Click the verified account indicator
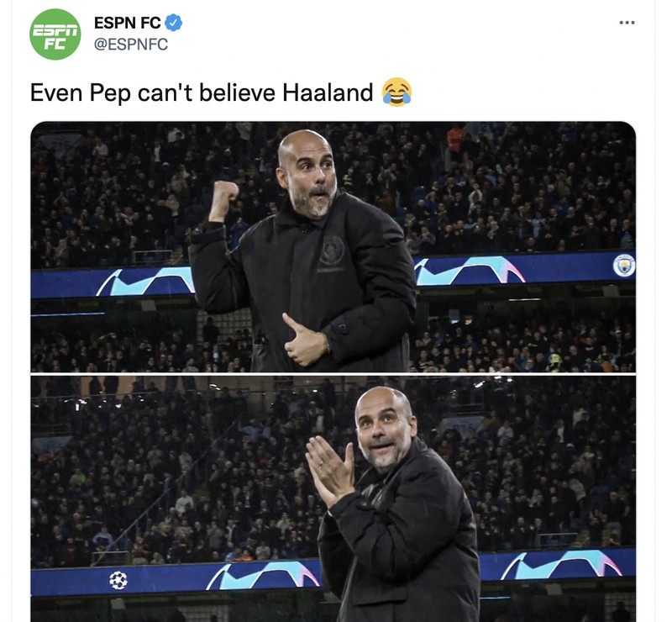 (173, 24)
